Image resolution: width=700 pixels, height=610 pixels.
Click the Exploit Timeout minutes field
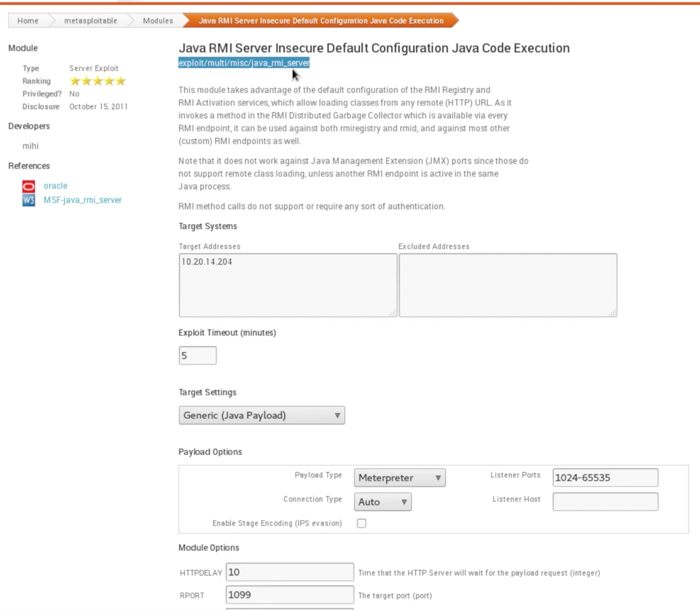point(198,356)
